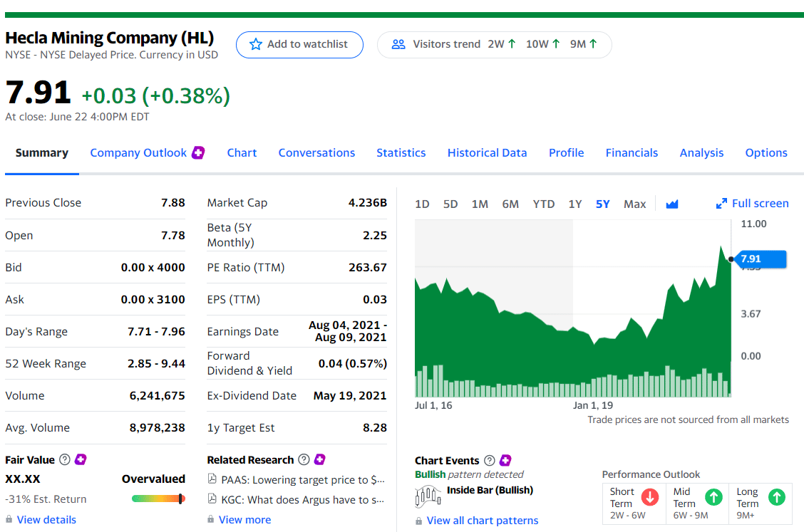Click the Avg. Volume value 8,978,238

(157, 427)
